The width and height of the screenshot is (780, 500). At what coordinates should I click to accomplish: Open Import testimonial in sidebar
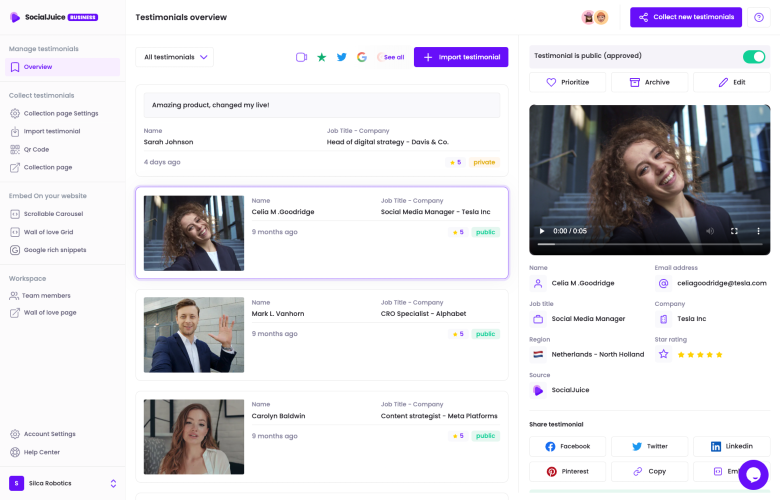point(45,131)
